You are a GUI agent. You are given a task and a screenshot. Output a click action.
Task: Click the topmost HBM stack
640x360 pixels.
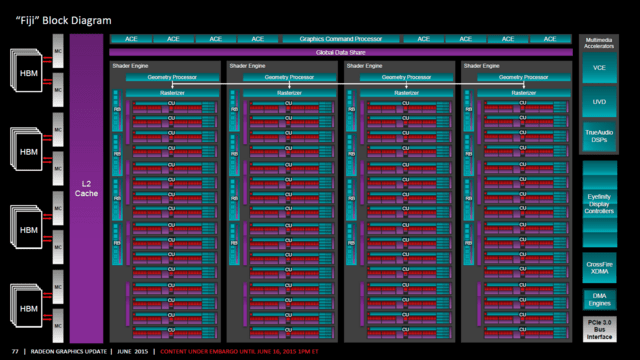click(26, 71)
